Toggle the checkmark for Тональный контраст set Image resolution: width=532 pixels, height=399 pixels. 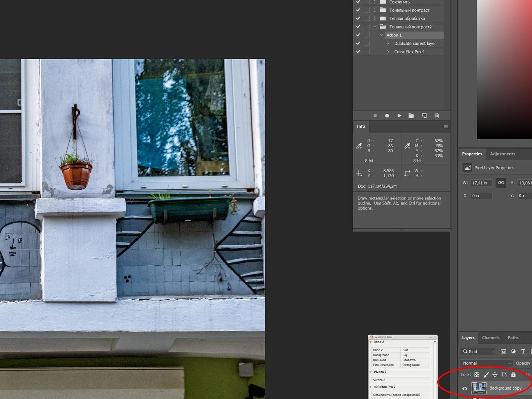click(358, 10)
